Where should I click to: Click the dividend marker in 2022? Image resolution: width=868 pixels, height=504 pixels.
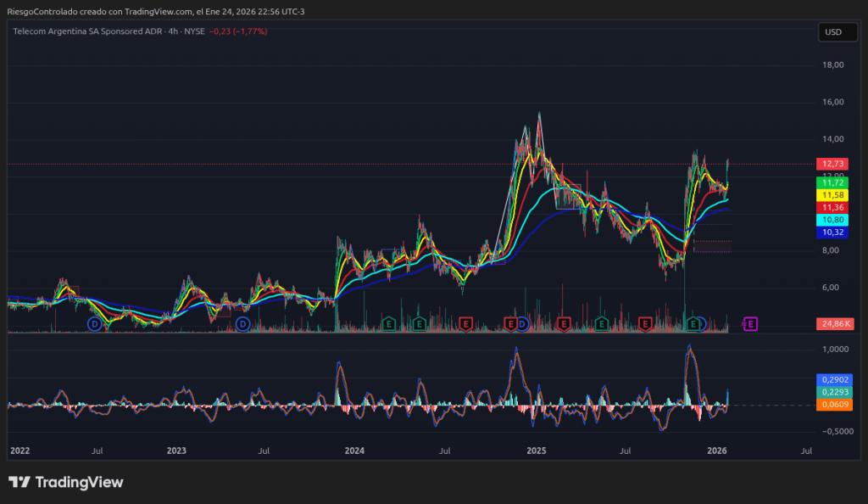click(95, 324)
